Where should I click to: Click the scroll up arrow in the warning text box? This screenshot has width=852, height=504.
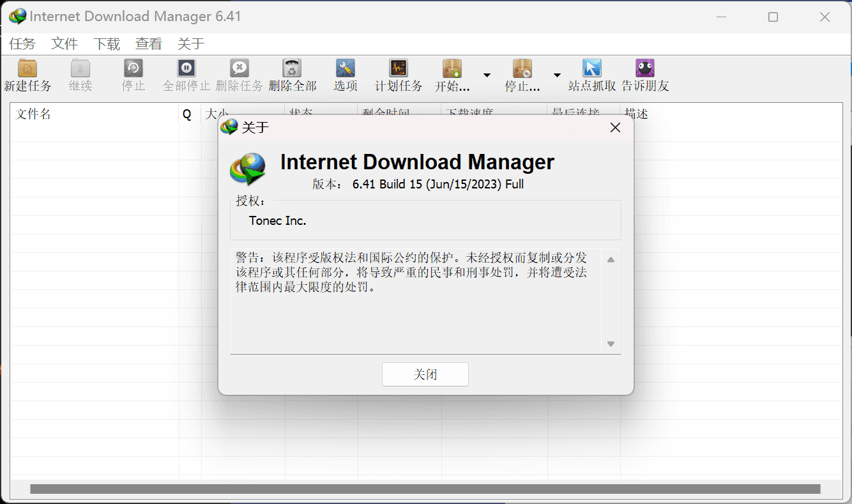coord(611,259)
